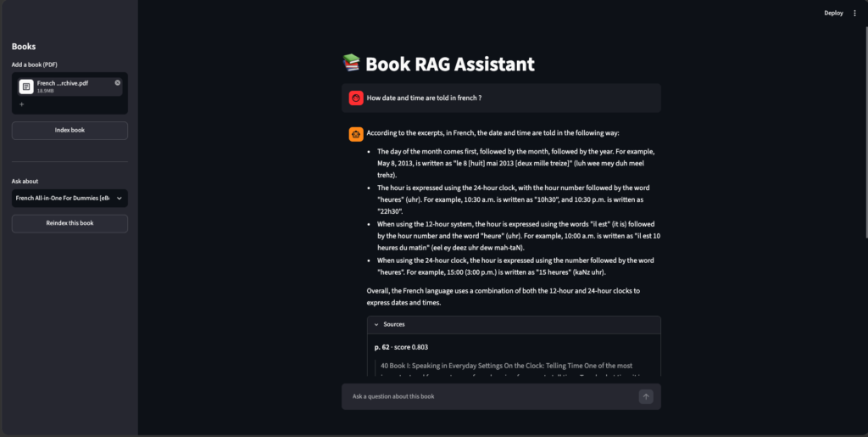
Task: Click the Books sidebar heading
Action: [24, 47]
